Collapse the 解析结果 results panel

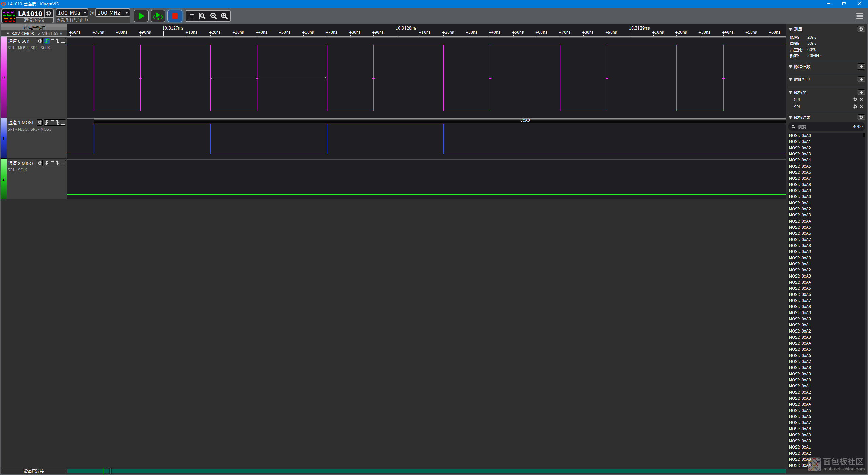[x=791, y=118]
